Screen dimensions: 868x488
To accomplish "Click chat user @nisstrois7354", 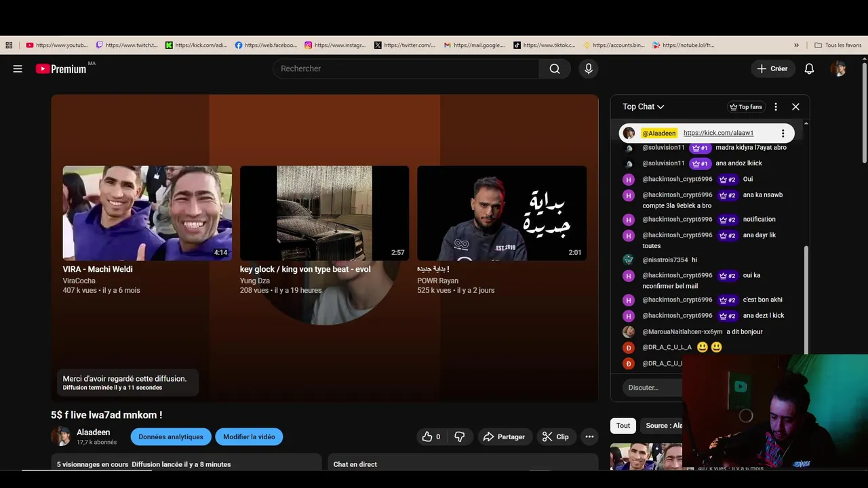I will click(x=665, y=260).
